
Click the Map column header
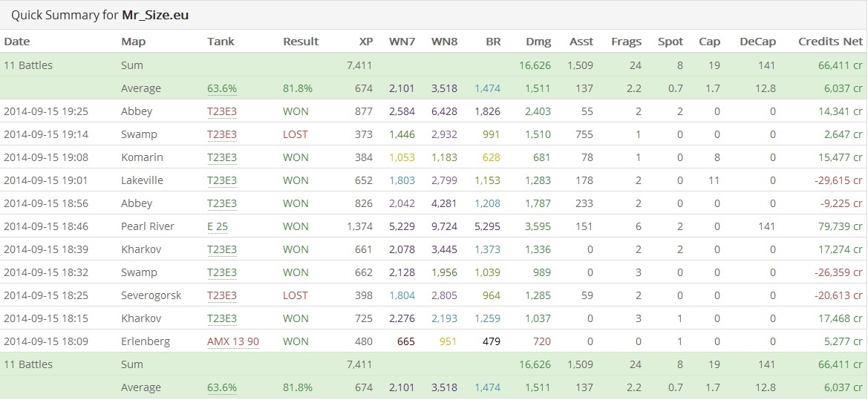[133, 42]
